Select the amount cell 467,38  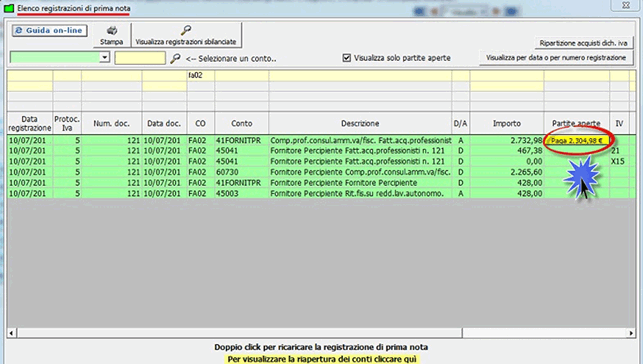coord(507,151)
